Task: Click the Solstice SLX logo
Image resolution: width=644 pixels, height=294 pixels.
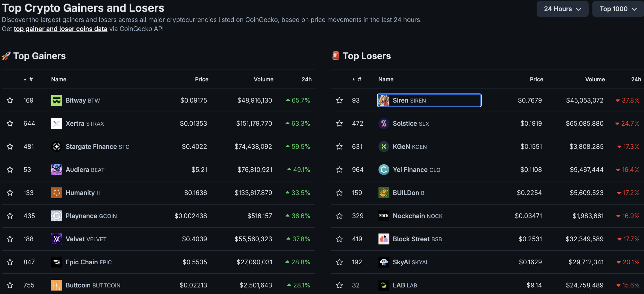Action: coord(384,124)
